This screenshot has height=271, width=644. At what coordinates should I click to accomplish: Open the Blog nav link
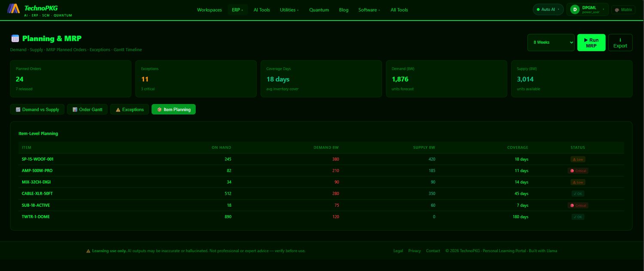click(344, 10)
